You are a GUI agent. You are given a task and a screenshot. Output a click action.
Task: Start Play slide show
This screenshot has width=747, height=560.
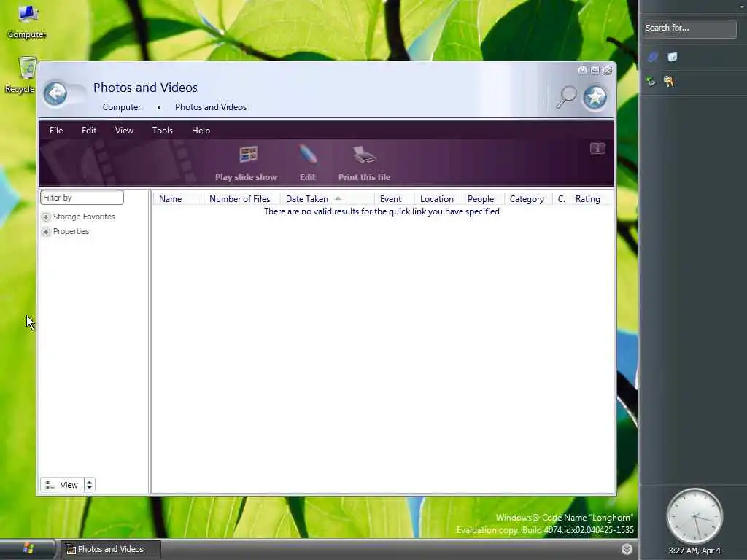pyautogui.click(x=246, y=164)
